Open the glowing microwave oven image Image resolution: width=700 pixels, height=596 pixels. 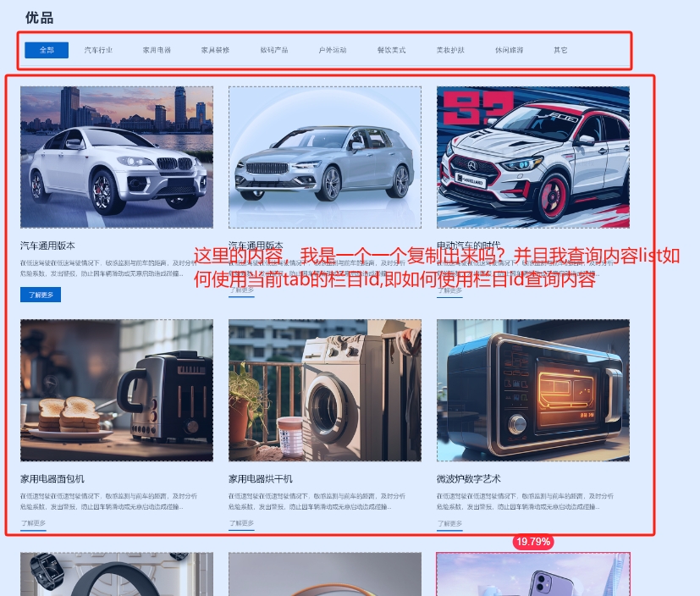[x=533, y=390]
